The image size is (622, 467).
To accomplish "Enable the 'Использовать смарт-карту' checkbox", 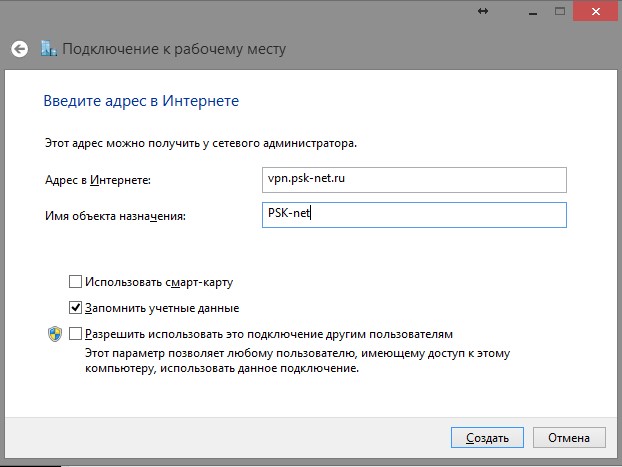I will pos(75,282).
